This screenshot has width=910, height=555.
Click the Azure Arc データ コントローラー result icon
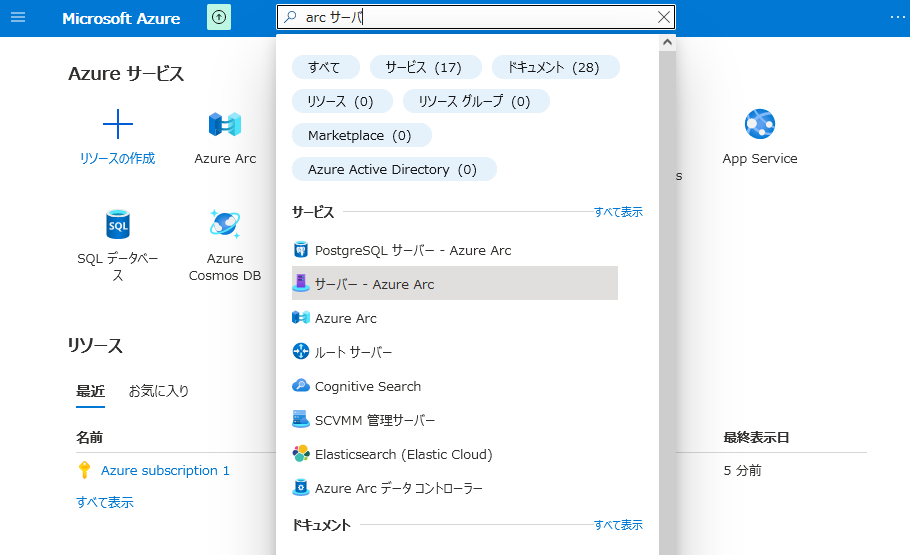click(301, 487)
